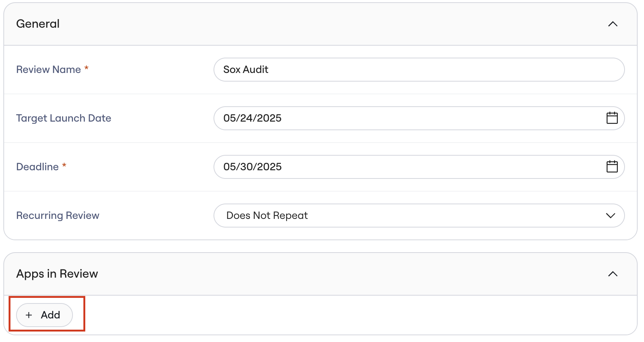Click the Apps in Review heading
The height and width of the screenshot is (342, 644).
pyautogui.click(x=57, y=274)
